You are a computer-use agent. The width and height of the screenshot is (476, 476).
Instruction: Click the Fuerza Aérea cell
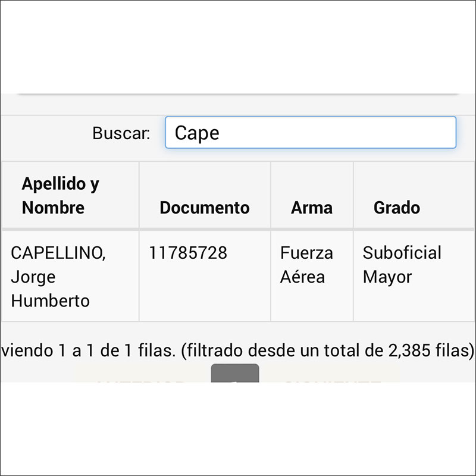pos(306,265)
